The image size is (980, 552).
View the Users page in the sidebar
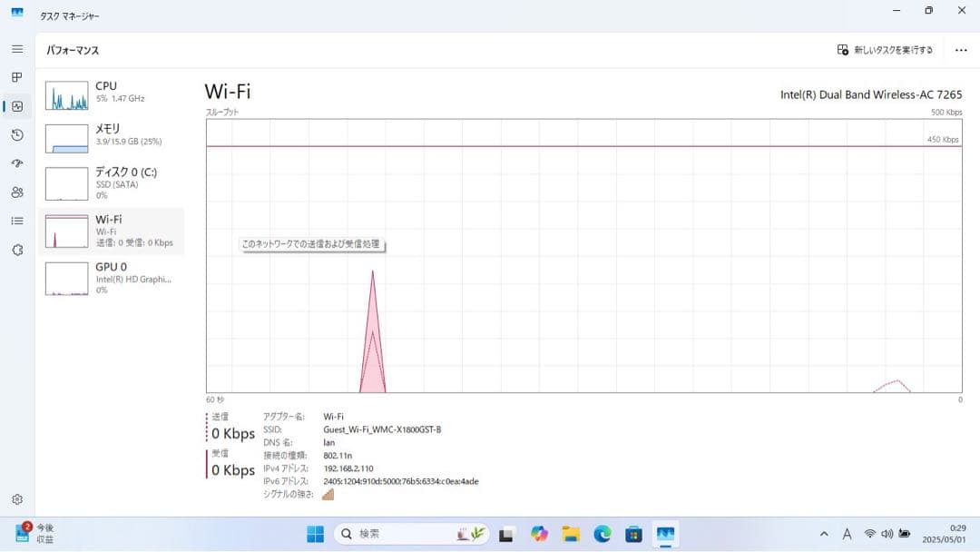(16, 192)
